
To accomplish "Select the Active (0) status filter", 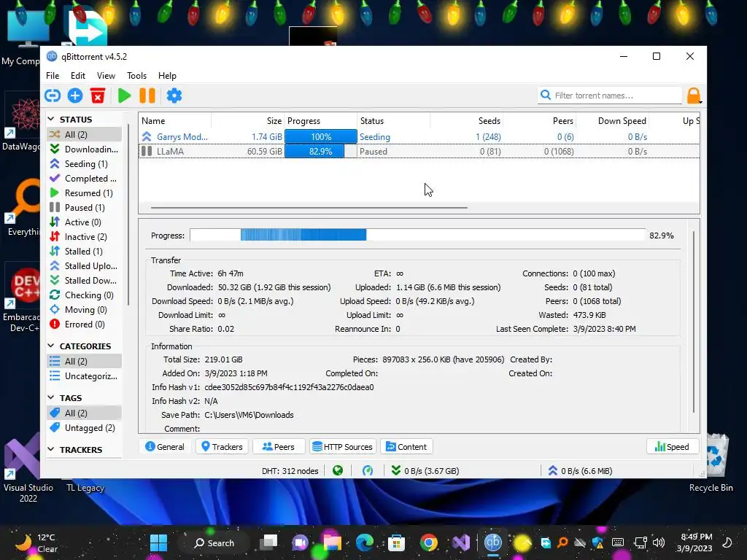I will pyautogui.click(x=85, y=222).
